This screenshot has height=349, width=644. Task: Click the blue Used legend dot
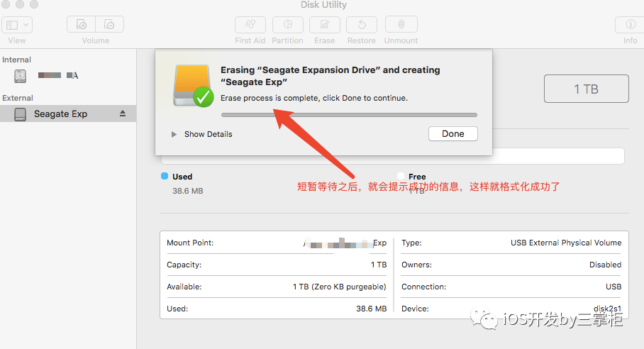point(165,176)
